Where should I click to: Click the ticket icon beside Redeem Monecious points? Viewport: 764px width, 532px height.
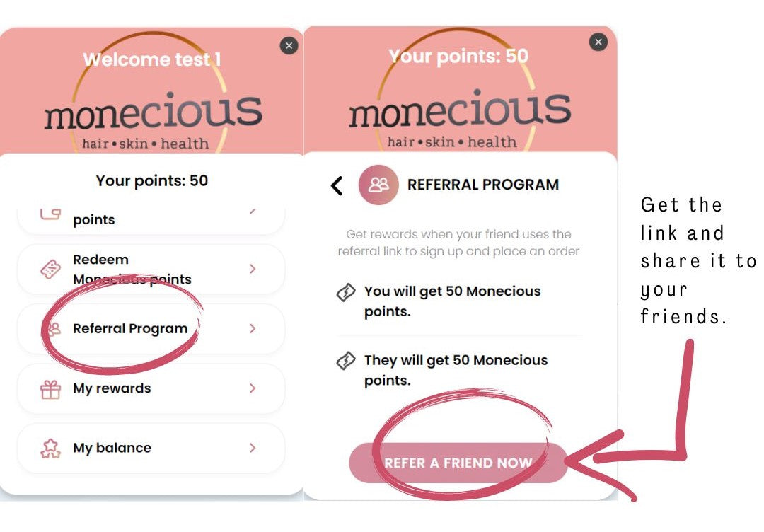pyautogui.click(x=50, y=270)
